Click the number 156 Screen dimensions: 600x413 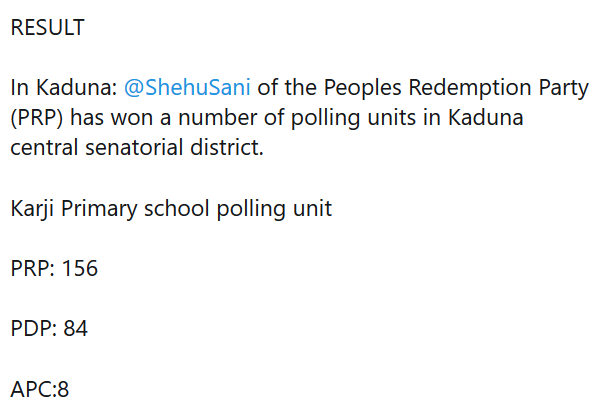[80, 269]
